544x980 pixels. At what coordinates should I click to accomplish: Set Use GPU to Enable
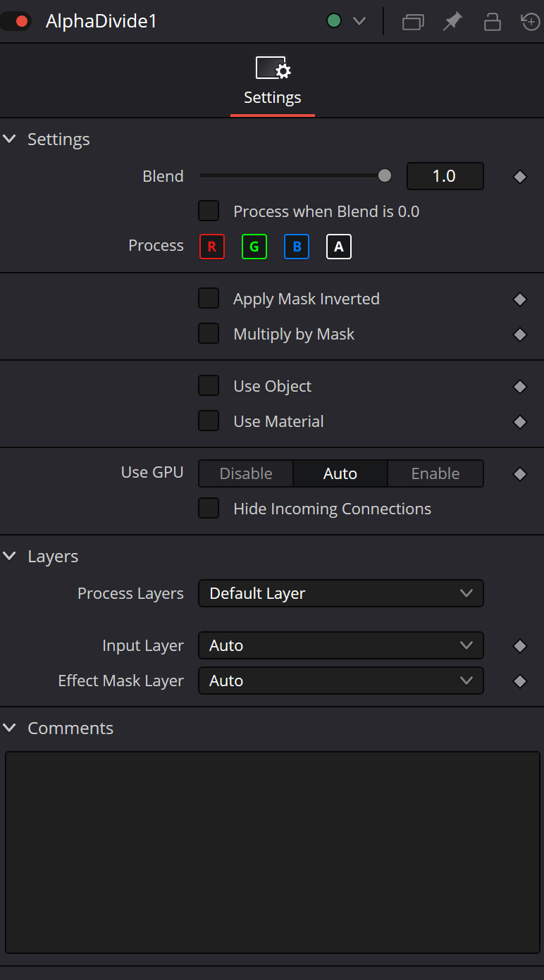[435, 473]
